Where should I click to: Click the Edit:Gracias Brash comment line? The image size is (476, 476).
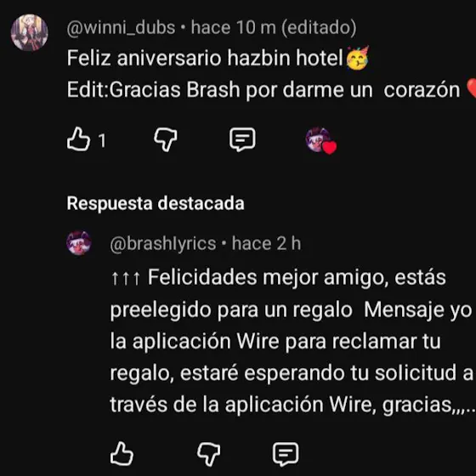point(263,90)
